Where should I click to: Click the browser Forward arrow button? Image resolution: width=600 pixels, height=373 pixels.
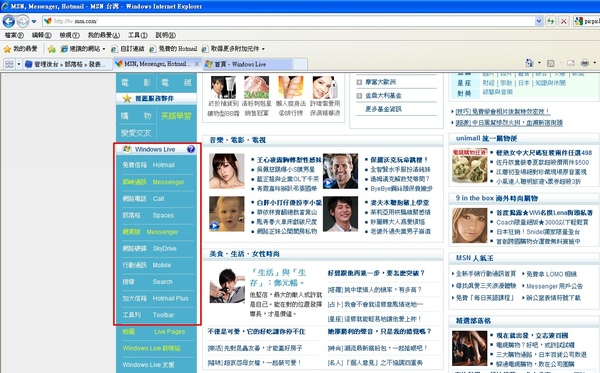(23, 21)
